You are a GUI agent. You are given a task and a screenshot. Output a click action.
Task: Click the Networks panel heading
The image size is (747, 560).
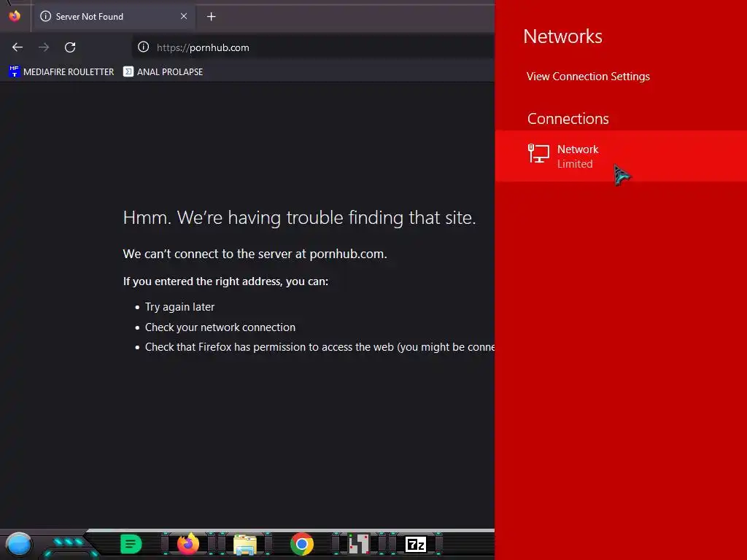click(x=562, y=36)
